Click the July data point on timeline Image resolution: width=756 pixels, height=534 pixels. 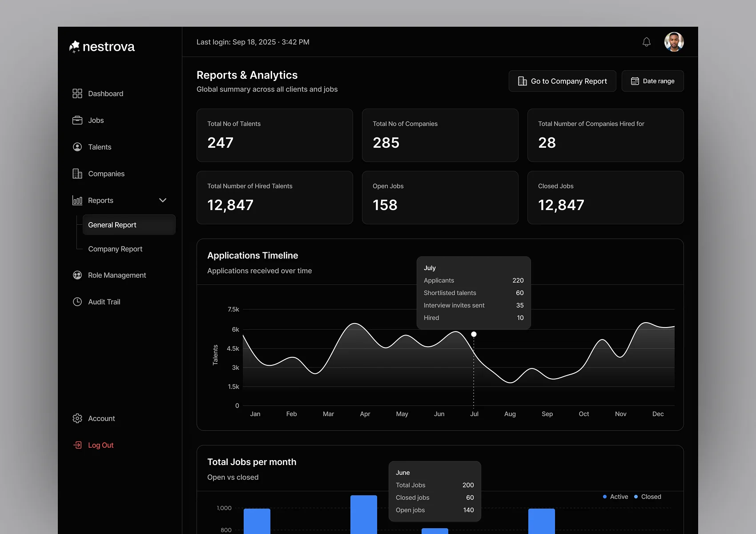pyautogui.click(x=474, y=334)
